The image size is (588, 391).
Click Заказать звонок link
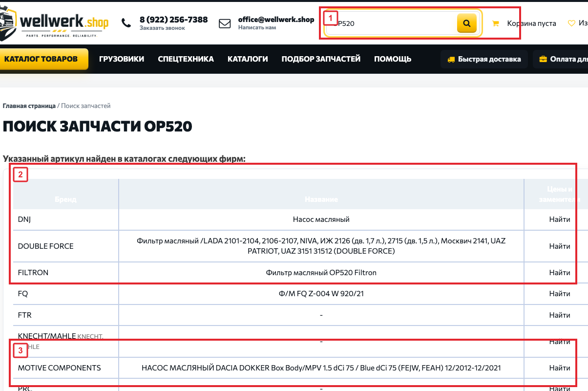tap(162, 28)
